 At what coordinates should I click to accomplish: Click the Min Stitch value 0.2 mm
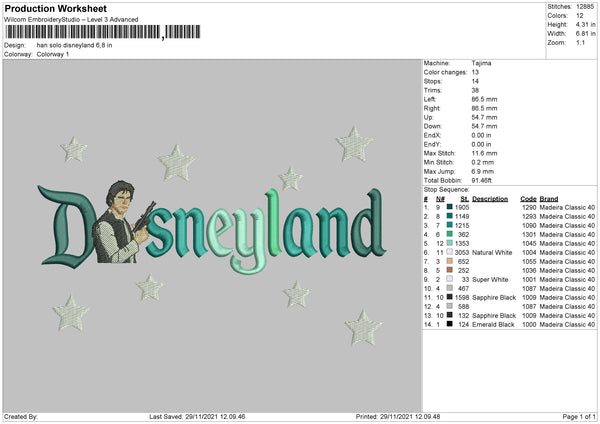point(483,162)
